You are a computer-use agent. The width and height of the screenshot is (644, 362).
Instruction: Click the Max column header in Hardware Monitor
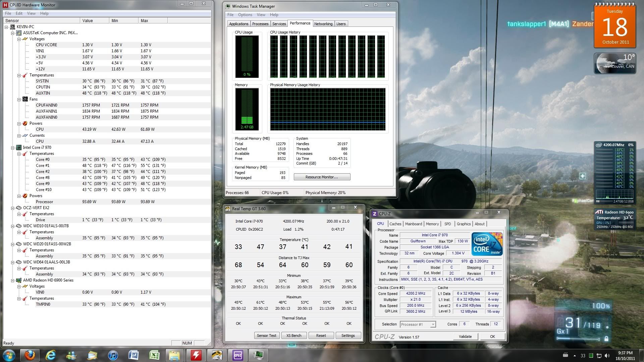pos(153,21)
